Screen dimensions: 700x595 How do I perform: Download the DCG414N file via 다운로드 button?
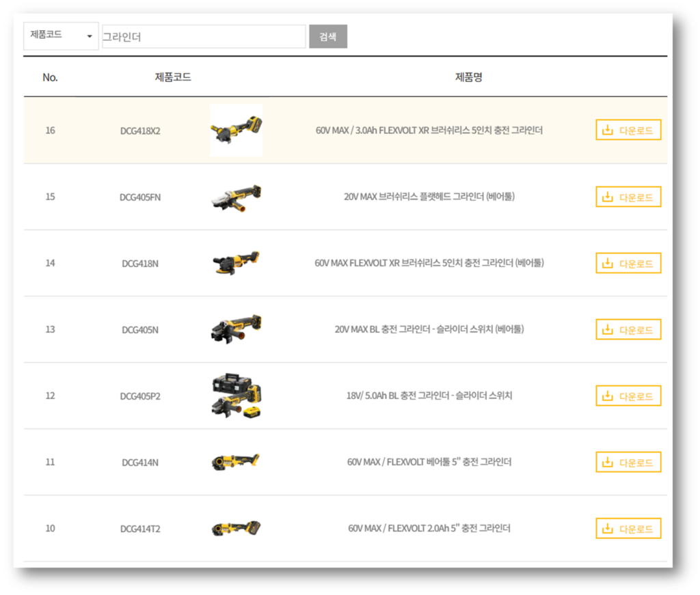(x=628, y=462)
